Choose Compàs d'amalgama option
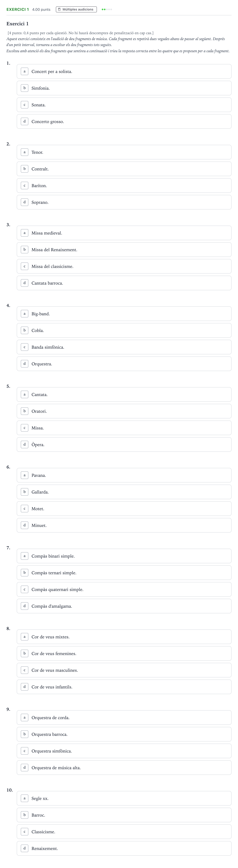The width and height of the screenshot is (238, 868). coord(124,606)
